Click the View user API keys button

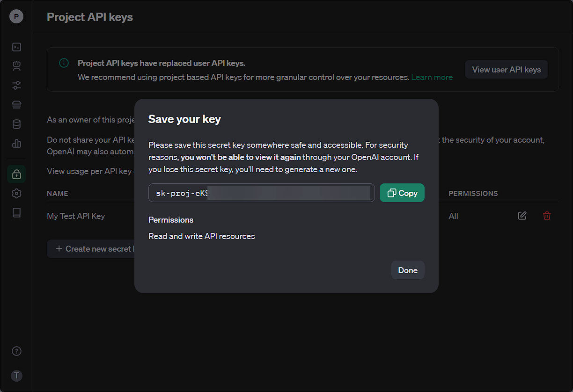pos(506,70)
